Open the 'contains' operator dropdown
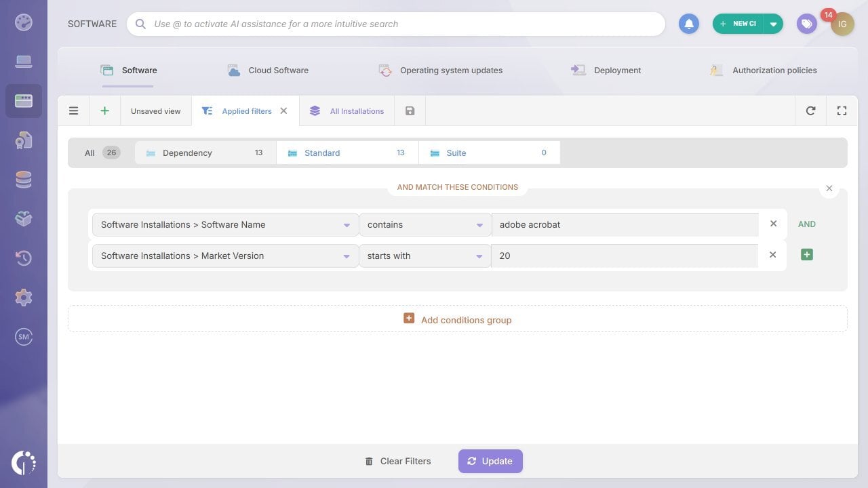 [x=479, y=224]
